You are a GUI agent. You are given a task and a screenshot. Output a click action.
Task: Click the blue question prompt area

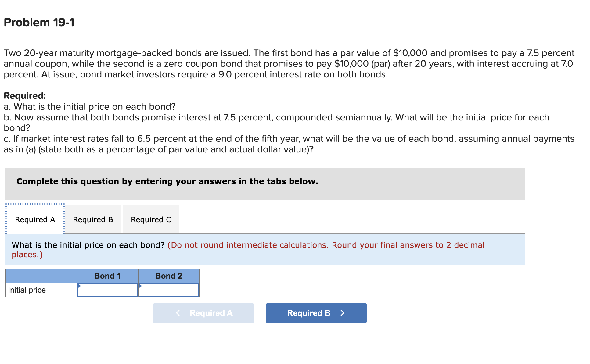pos(88,245)
